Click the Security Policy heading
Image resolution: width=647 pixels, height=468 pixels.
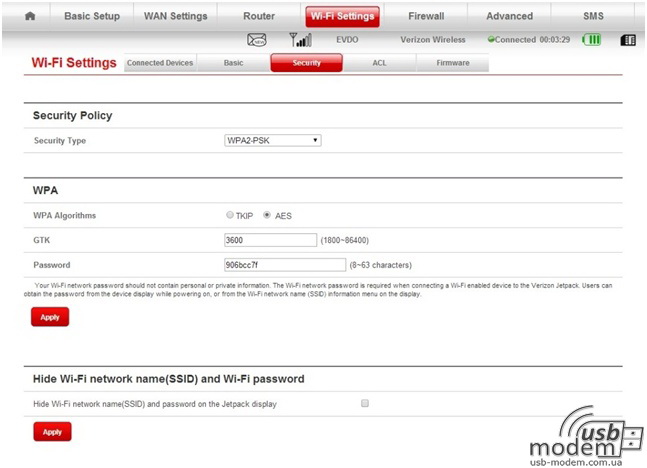(x=73, y=116)
